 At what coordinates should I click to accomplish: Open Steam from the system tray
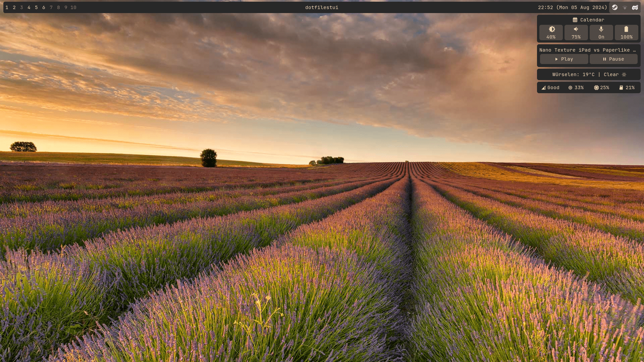[614, 7]
